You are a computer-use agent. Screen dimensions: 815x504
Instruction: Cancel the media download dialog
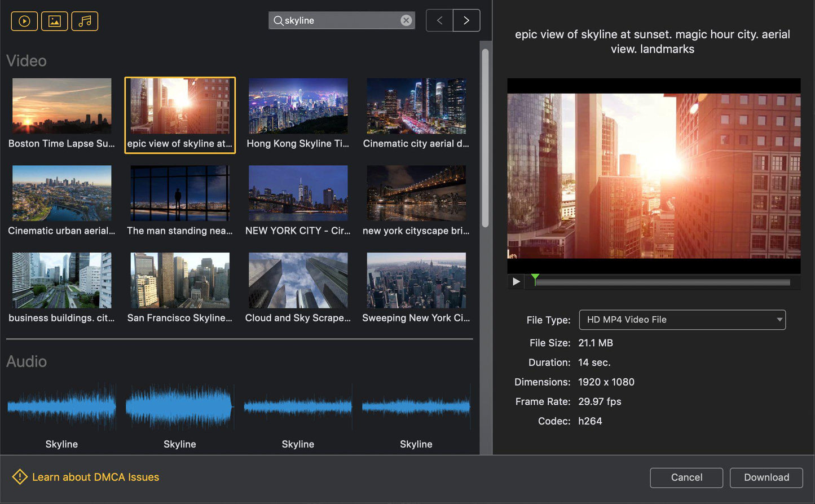pyautogui.click(x=686, y=478)
